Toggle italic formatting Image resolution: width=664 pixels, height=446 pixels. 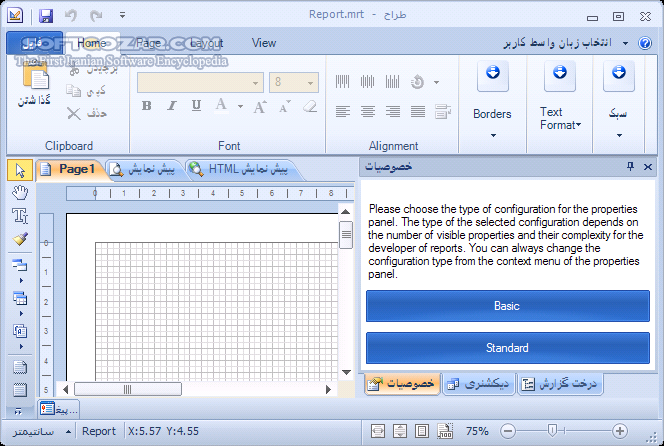pos(172,105)
